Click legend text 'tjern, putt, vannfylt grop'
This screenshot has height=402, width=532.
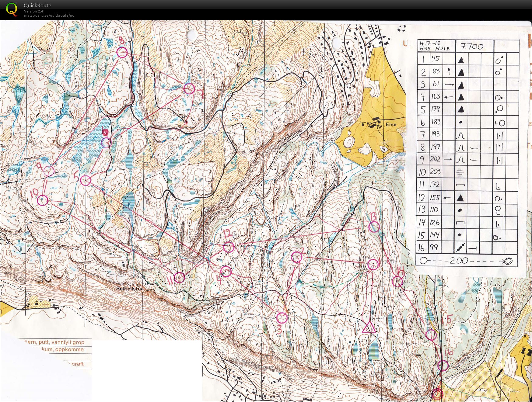tap(54, 342)
